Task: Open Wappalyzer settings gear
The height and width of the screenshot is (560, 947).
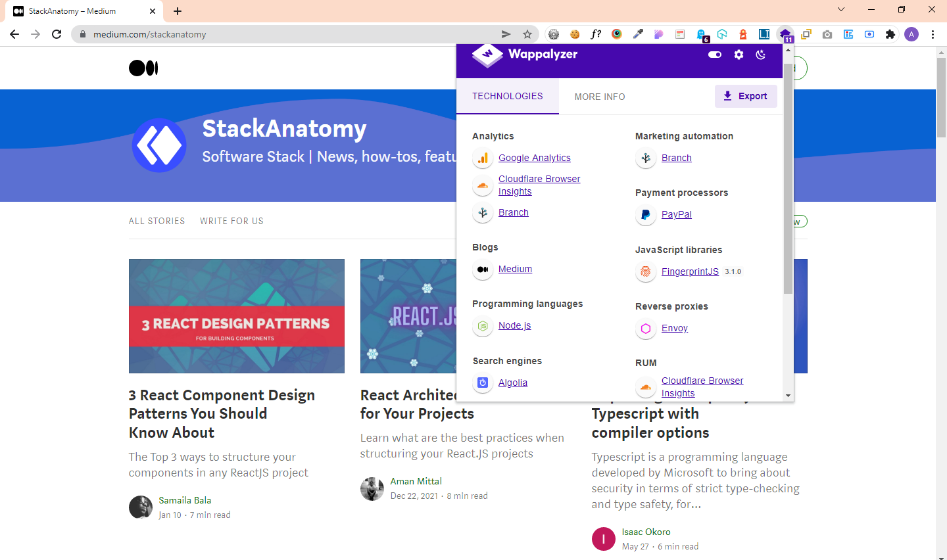Action: point(739,55)
